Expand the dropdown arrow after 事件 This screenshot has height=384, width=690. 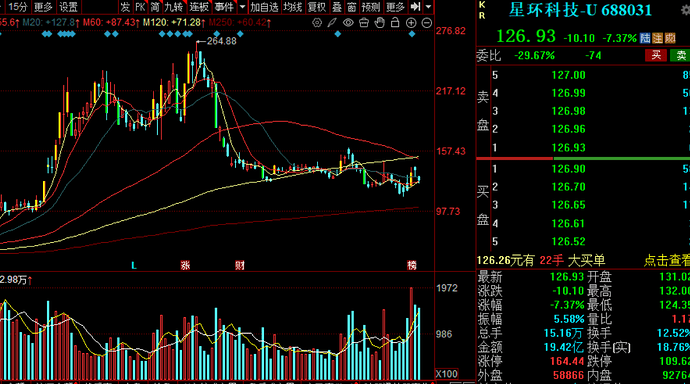[242, 7]
